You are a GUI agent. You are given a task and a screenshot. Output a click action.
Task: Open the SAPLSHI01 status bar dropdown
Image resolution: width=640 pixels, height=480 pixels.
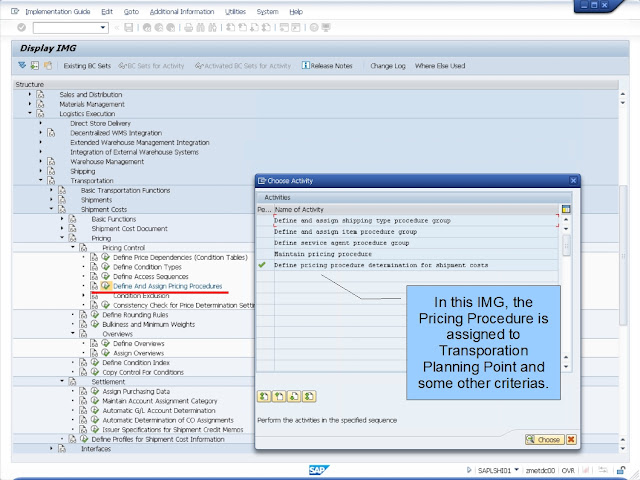517,470
